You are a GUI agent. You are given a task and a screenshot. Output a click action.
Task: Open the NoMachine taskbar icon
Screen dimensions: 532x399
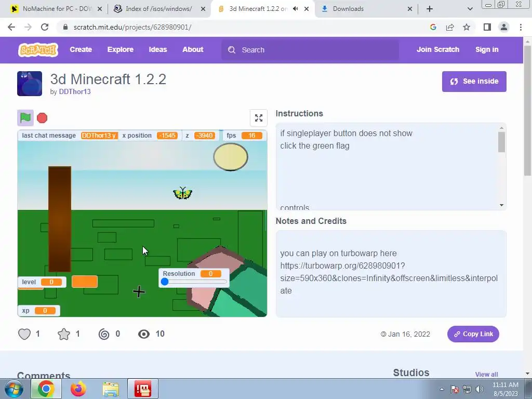143,389
